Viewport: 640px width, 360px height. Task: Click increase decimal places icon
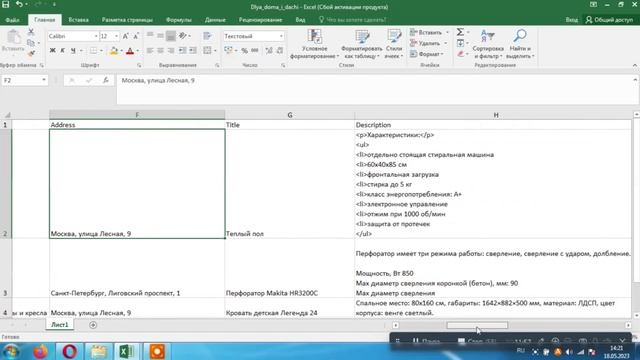coord(269,51)
